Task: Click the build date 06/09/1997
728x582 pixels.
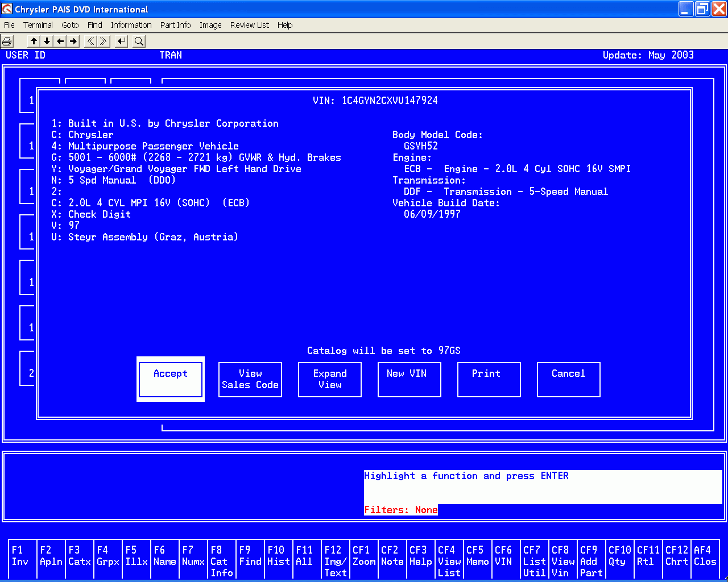Action: [432, 214]
